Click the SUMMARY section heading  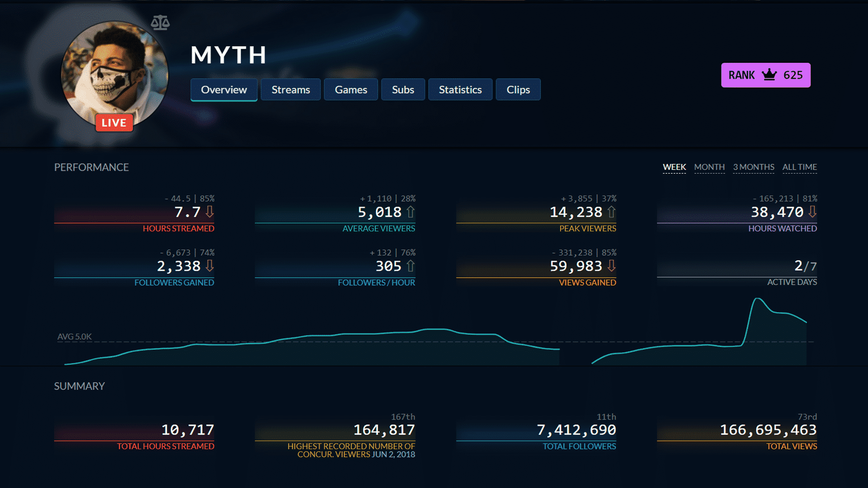(x=80, y=386)
